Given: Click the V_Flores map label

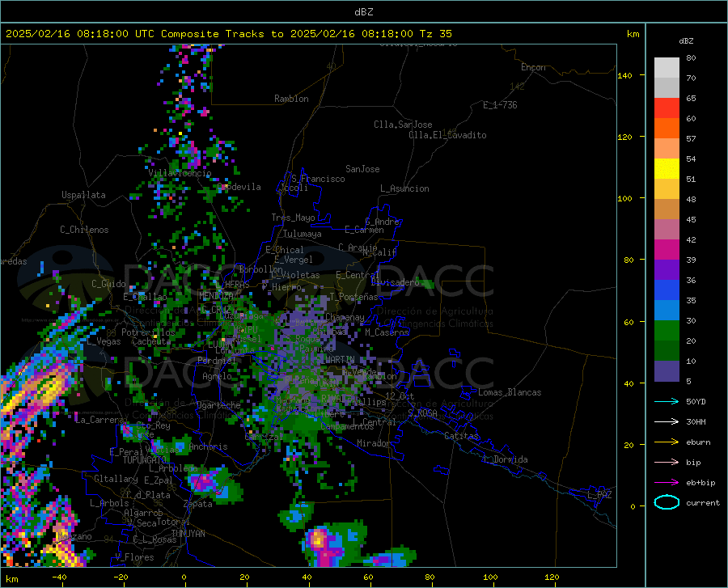Looking at the screenshot, I should (x=134, y=557).
